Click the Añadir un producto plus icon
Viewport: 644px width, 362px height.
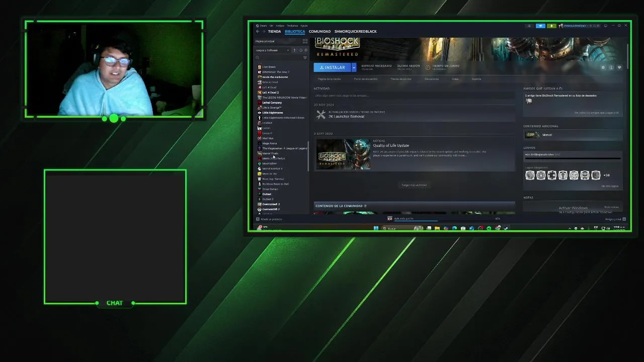click(258, 219)
